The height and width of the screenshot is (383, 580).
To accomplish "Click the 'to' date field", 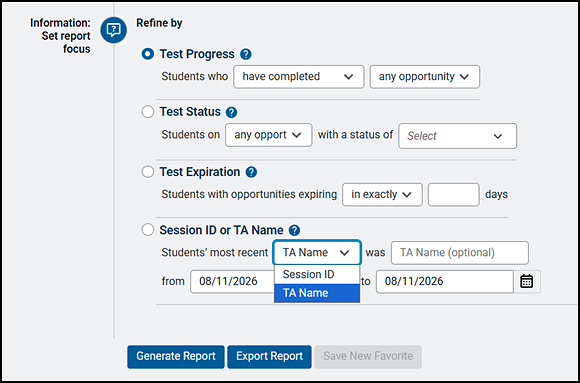I will click(445, 281).
